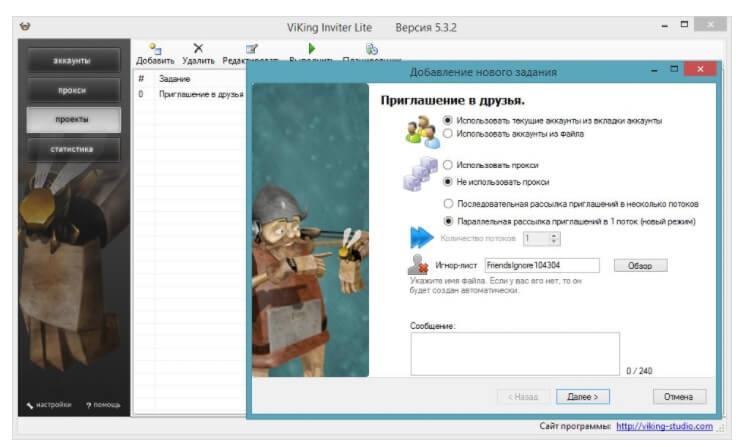Image resolution: width=746 pixels, height=447 pixels.
Task: Open the проекты section
Action: point(72,119)
